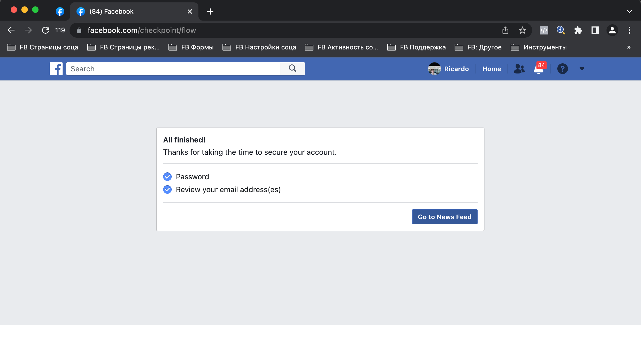The width and height of the screenshot is (641, 364).
Task: Open Friend Requests icon
Action: [519, 69]
